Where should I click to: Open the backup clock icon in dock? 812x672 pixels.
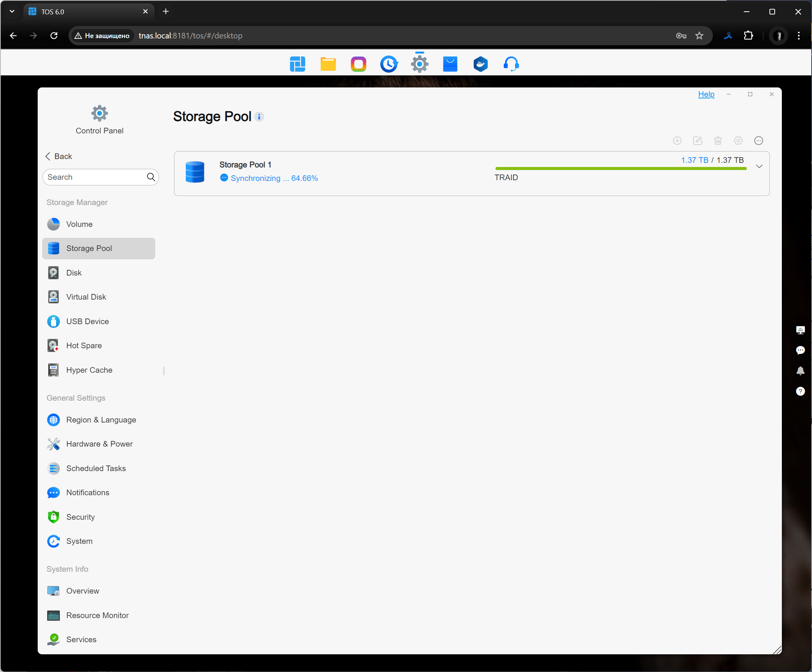coord(389,64)
